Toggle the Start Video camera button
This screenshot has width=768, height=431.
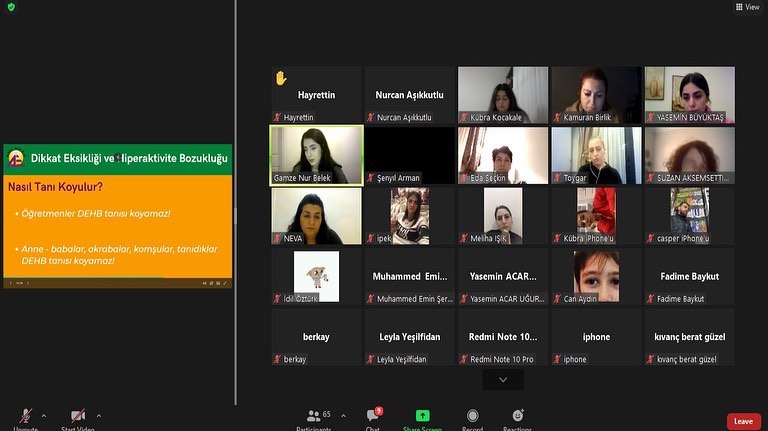(78, 416)
